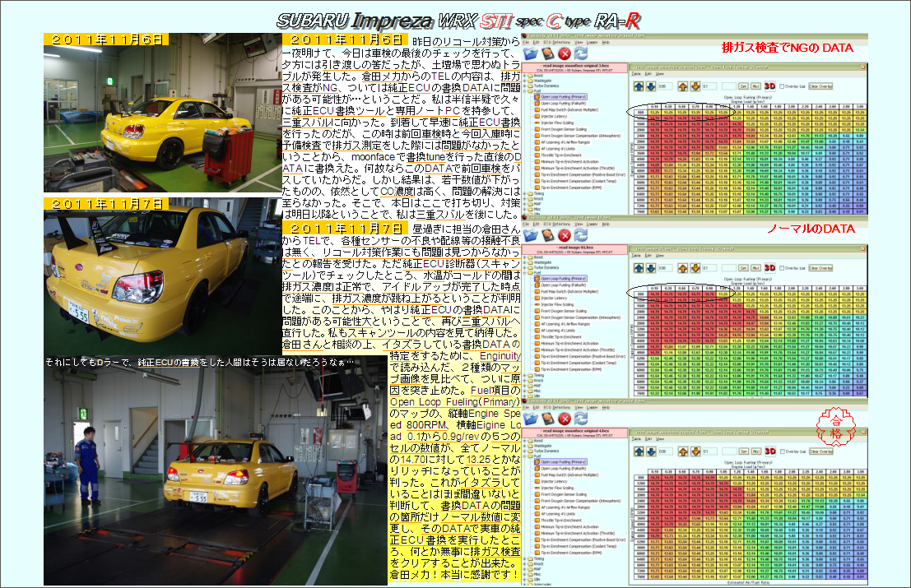Click the Set button in 3.hex table
This screenshot has height=588, width=911.
743,86
